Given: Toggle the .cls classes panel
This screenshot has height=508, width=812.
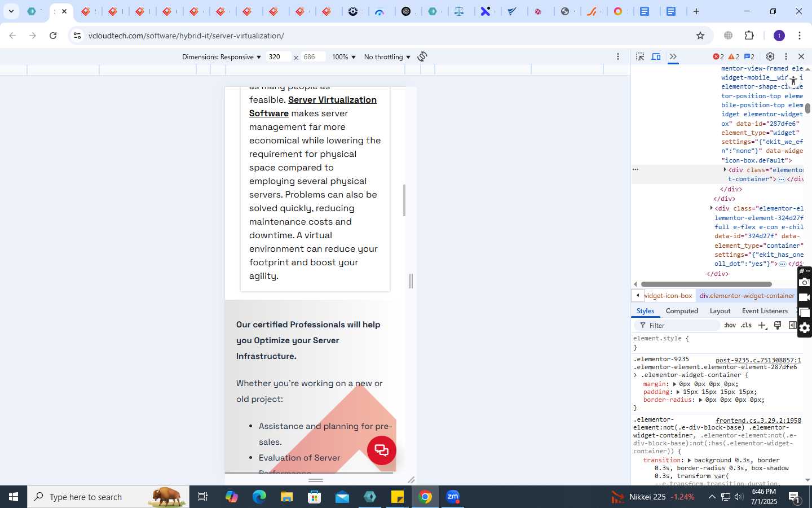Looking at the screenshot, I should (747, 326).
